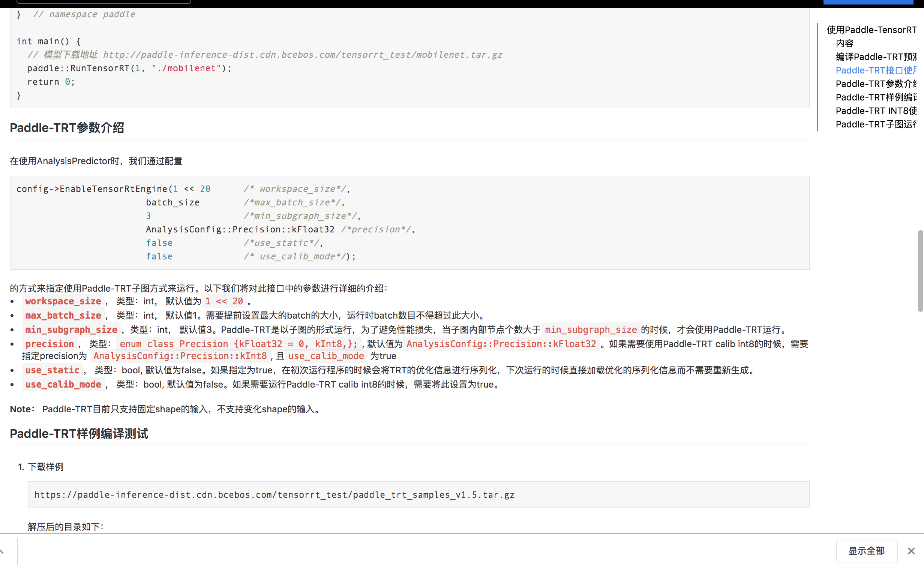
Task: Click the page's vertical scrollbar thumb
Action: point(920,271)
